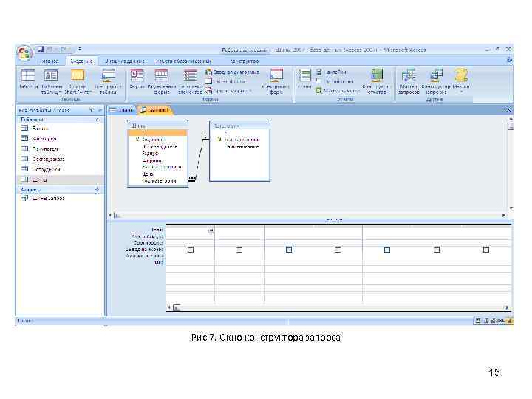This screenshot has width=532, height=399.
Task: Tick the fifth column's Вывод на экран checkbox
Action: pyautogui.click(x=386, y=250)
